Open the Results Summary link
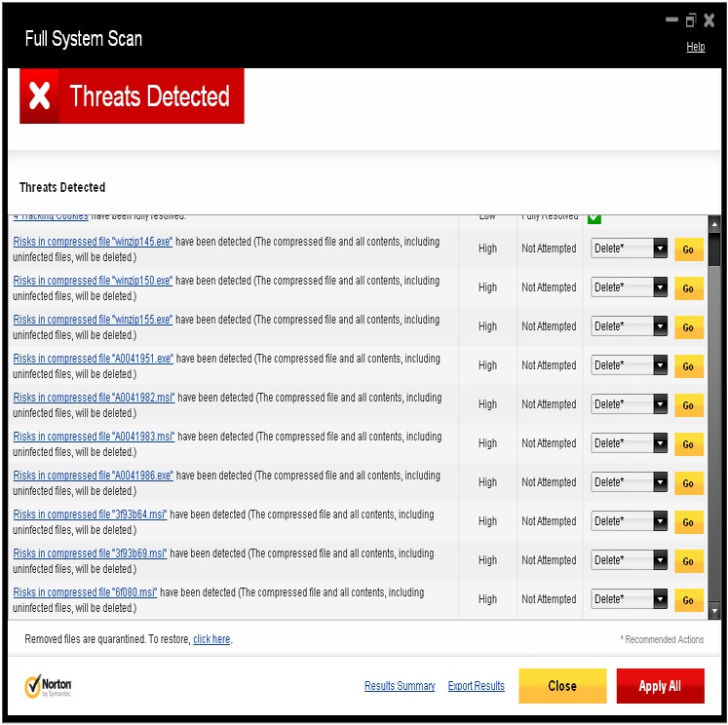This screenshot has width=728, height=725. [400, 686]
